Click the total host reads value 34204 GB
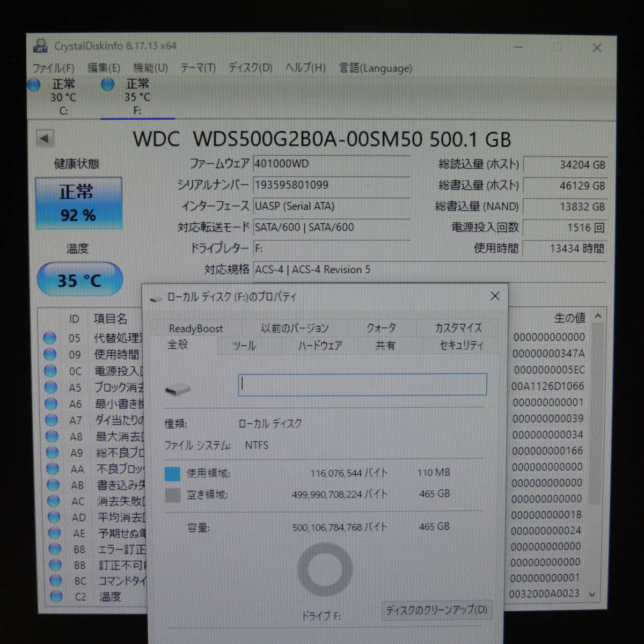The image size is (644, 644). 565,165
